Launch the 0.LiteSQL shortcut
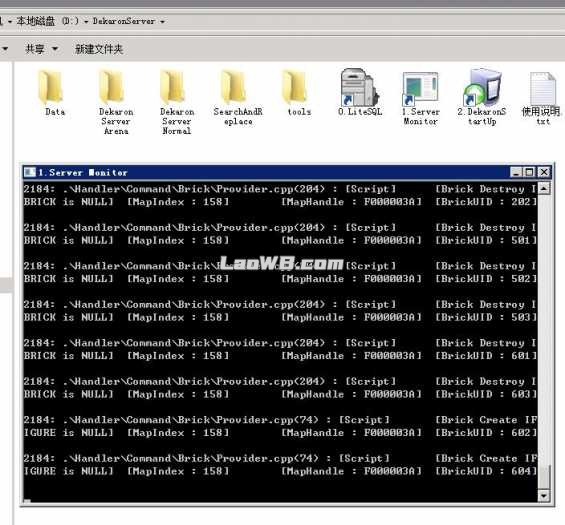565x525 pixels. (360, 92)
